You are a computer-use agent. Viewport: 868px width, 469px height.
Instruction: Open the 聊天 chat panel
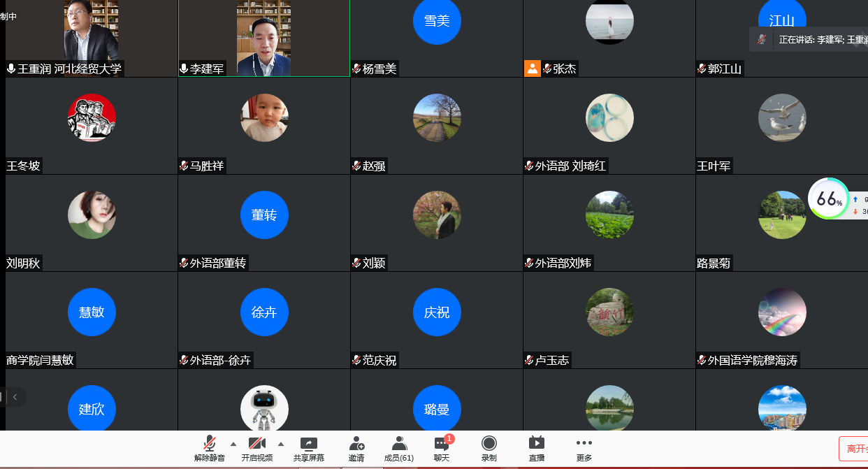[442, 449]
